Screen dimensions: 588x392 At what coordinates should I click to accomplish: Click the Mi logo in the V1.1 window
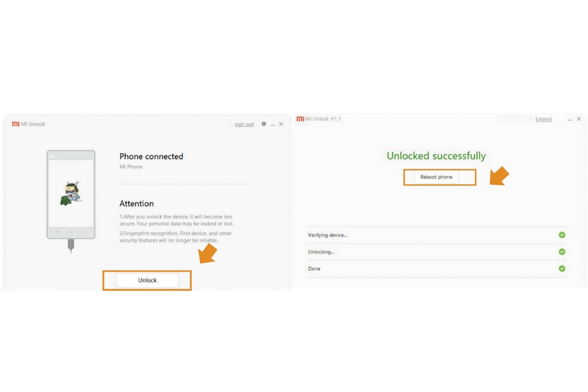point(300,119)
